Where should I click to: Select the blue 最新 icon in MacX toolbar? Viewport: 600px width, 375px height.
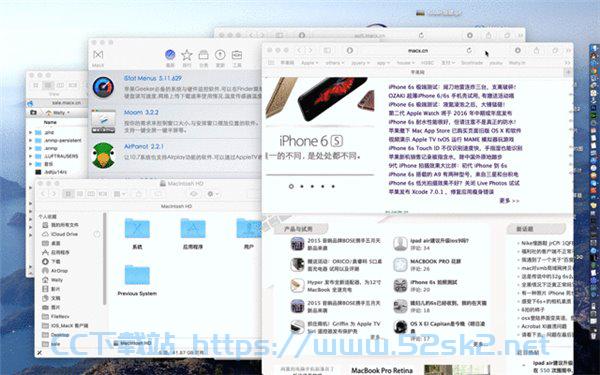170,55
